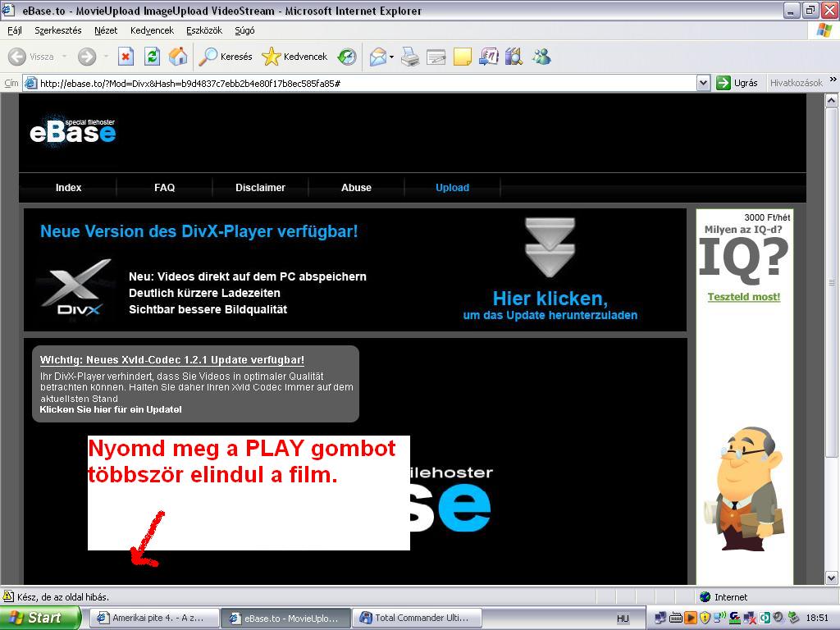Open the Back button history dropdown arrow
The width and height of the screenshot is (840, 630).
[64, 57]
